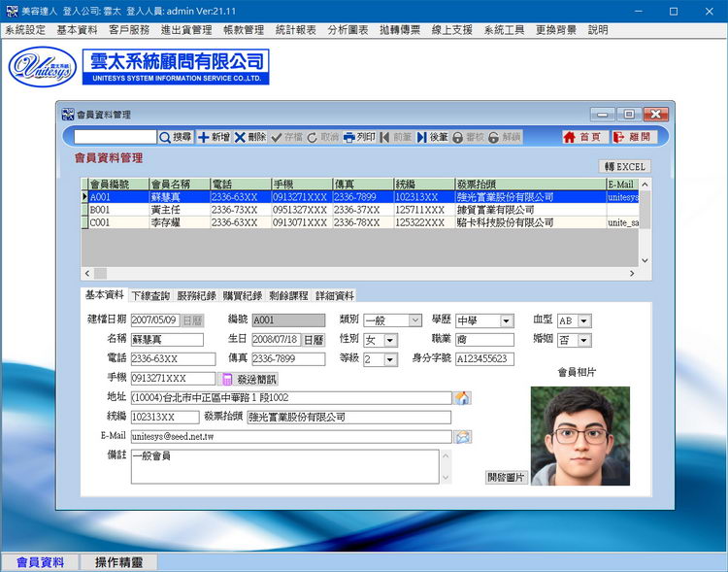Click the 首頁 home button
This screenshot has width=728, height=572.
click(582, 138)
